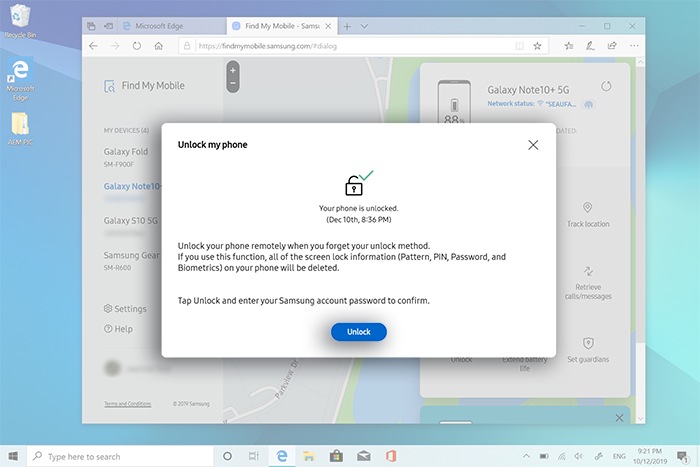Viewport: 700px width, 467px height.
Task: Click the ENG language indicator
Action: point(619,456)
